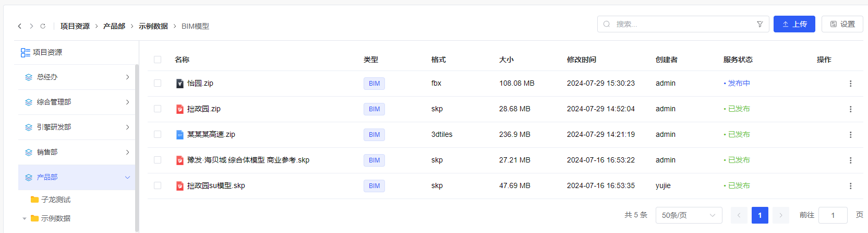Click the filter funnel icon in search box

[x=759, y=24]
